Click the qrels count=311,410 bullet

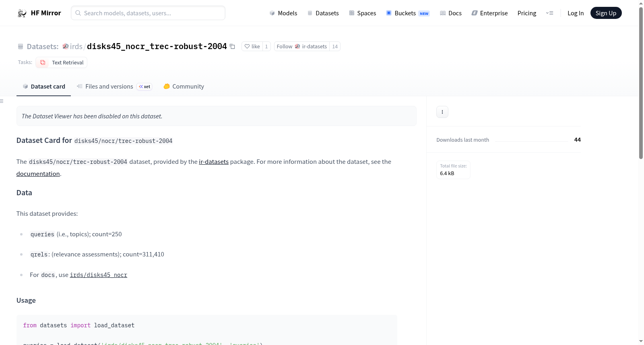point(97,254)
